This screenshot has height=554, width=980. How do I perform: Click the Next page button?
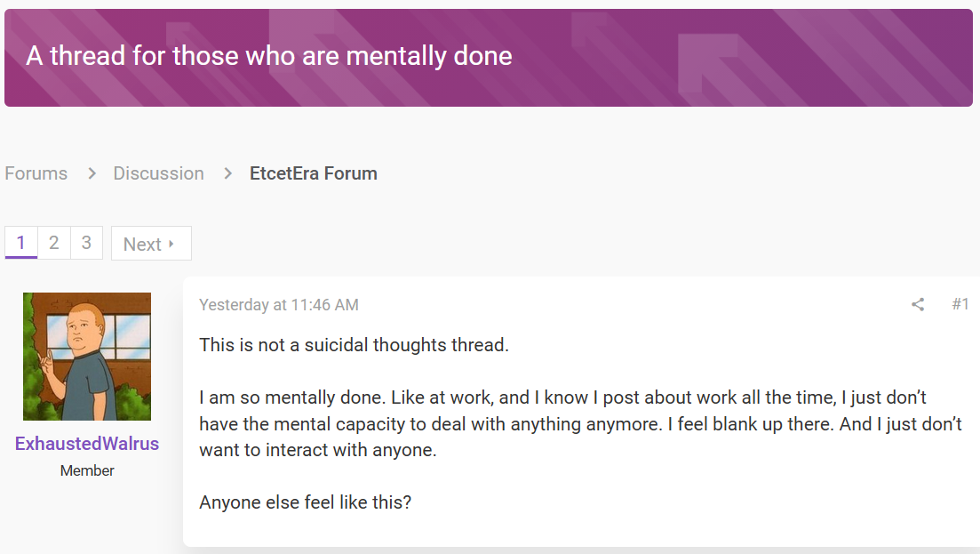pos(151,244)
